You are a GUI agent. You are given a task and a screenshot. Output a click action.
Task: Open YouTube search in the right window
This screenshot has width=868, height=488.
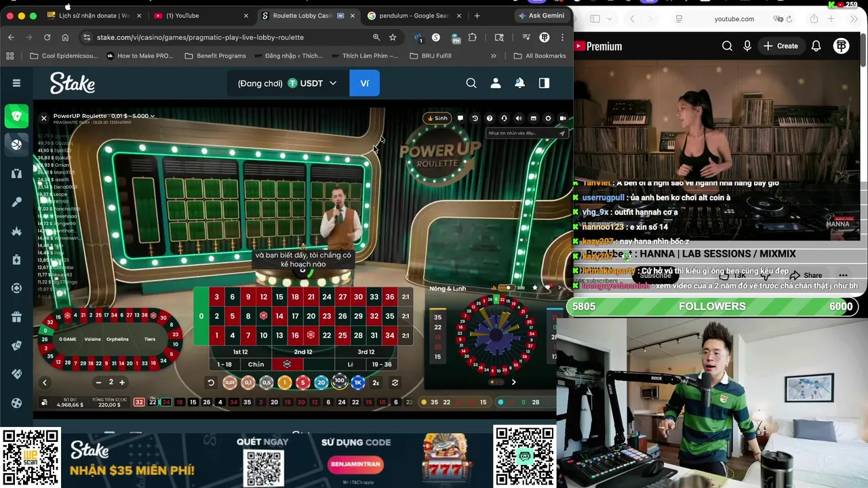click(727, 46)
